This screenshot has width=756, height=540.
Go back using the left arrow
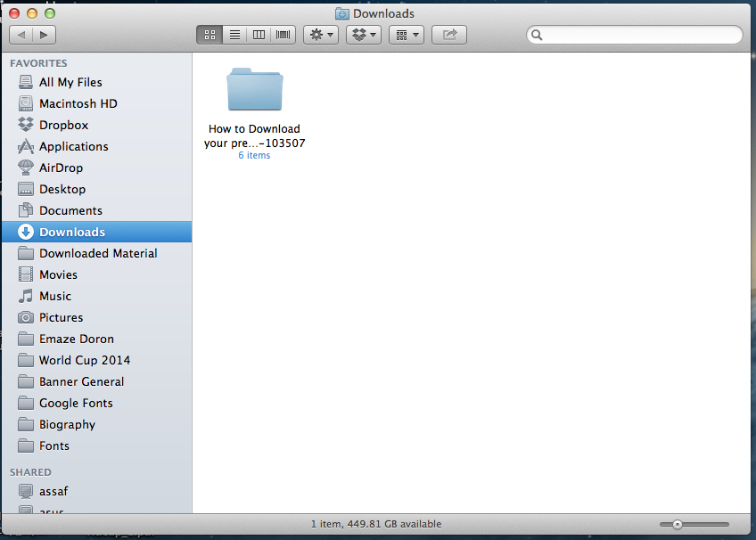tap(21, 35)
